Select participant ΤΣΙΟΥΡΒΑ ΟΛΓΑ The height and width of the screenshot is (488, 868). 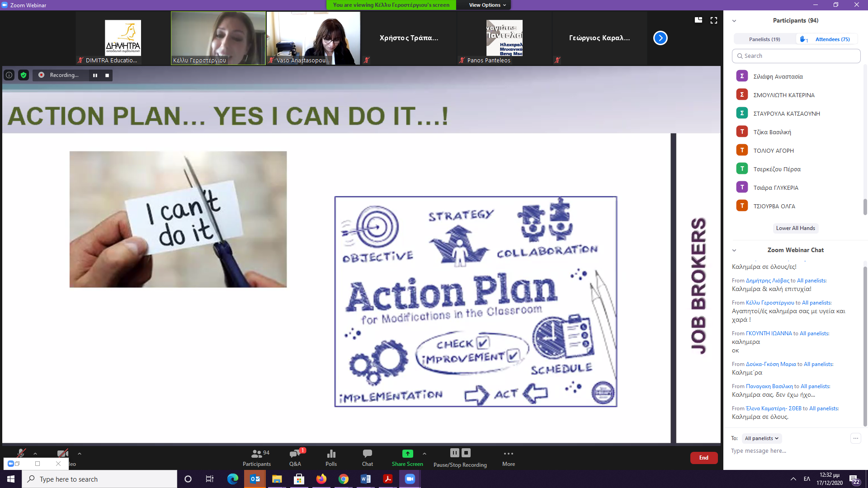click(796, 206)
